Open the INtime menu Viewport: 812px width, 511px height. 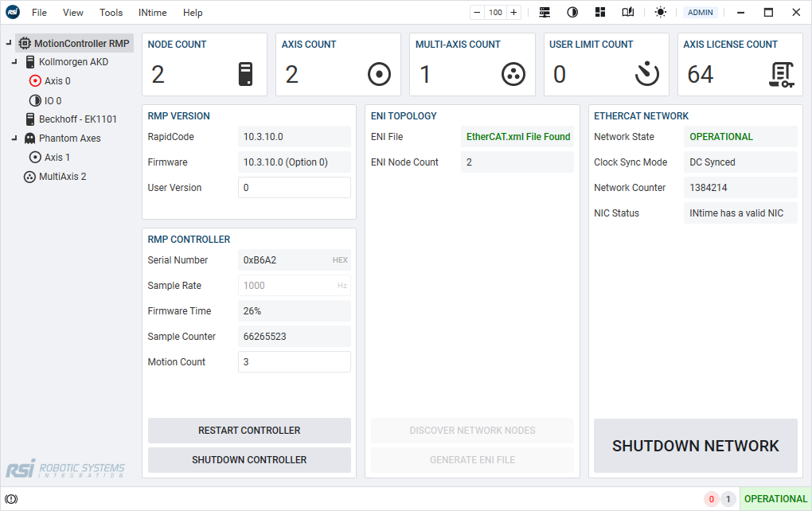coord(153,13)
